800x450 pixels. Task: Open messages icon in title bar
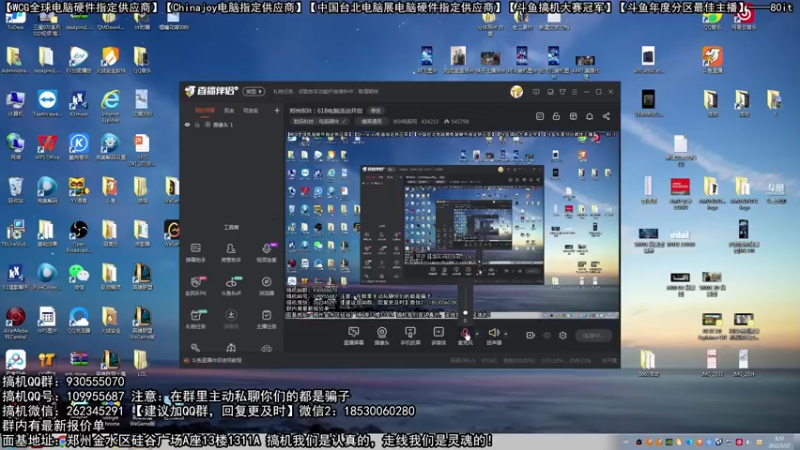(x=536, y=92)
